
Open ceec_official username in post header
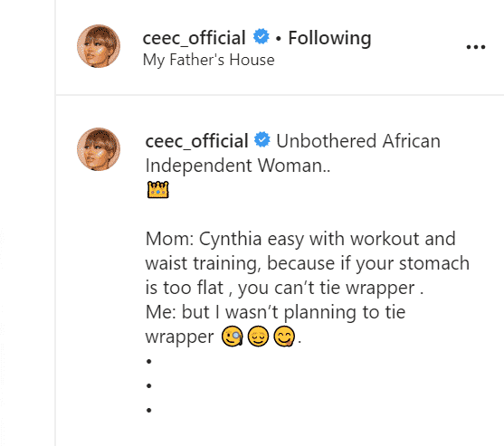pyautogui.click(x=195, y=38)
